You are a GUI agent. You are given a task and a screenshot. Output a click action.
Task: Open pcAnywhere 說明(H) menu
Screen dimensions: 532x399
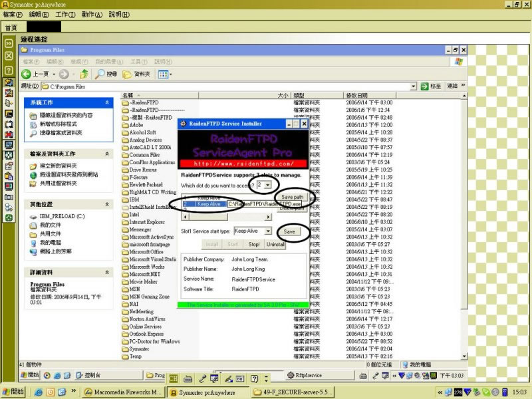coord(119,15)
